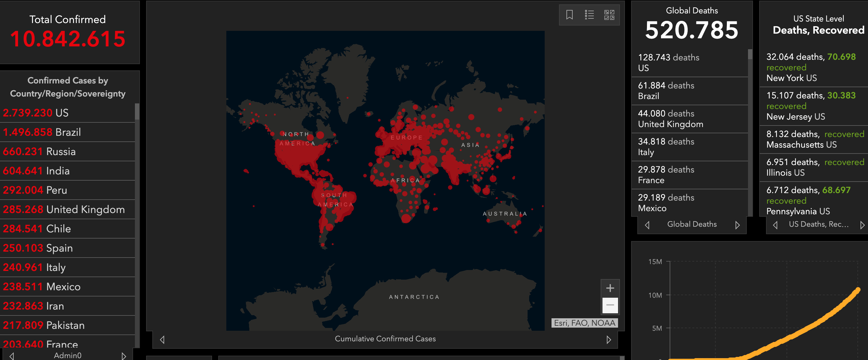868x360 pixels.
Task: Select Brazil in confirmed cases list
Action: point(42,132)
